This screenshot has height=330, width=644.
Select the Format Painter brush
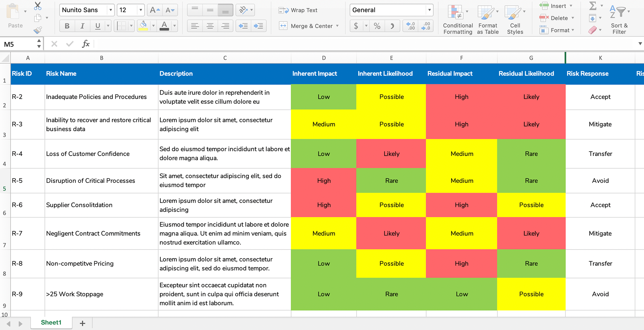(x=38, y=30)
